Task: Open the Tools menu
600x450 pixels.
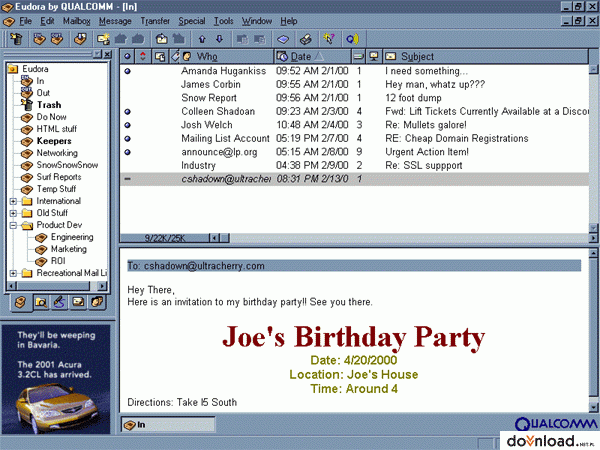Action: click(x=223, y=21)
